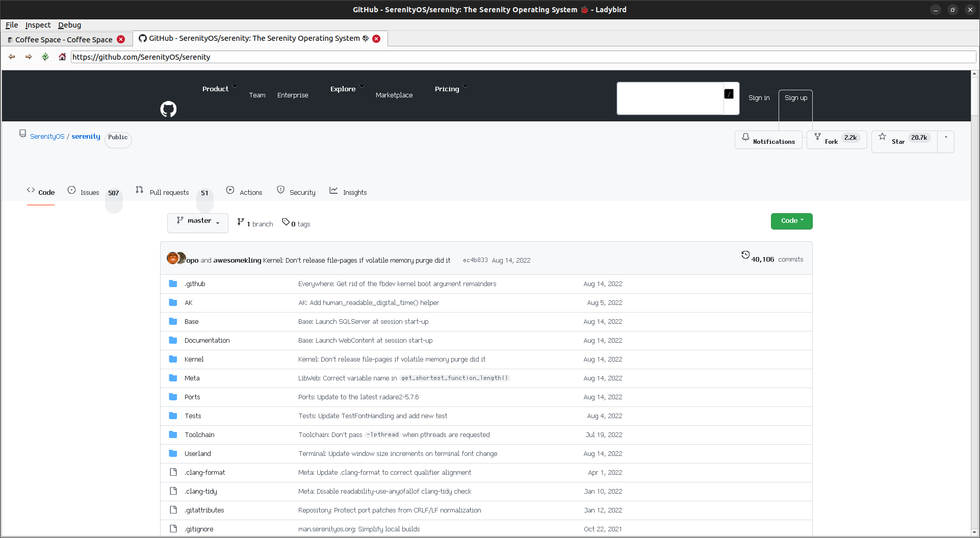This screenshot has width=980, height=538.
Task: Click the Sign in link
Action: (x=759, y=97)
